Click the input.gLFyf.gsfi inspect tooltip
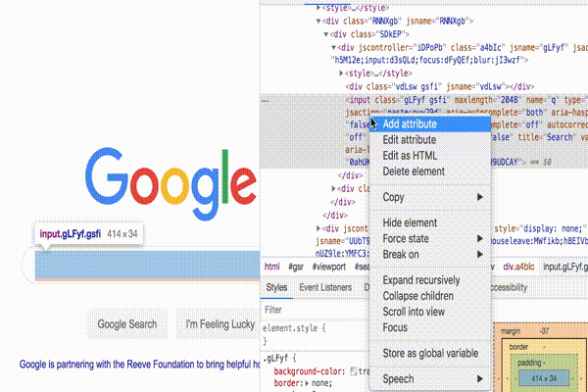The width and height of the screenshot is (588, 392). coord(88,234)
